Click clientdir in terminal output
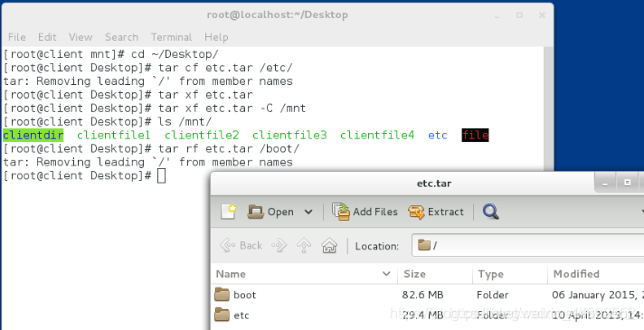Viewport: 644px width, 330px height. coord(33,135)
